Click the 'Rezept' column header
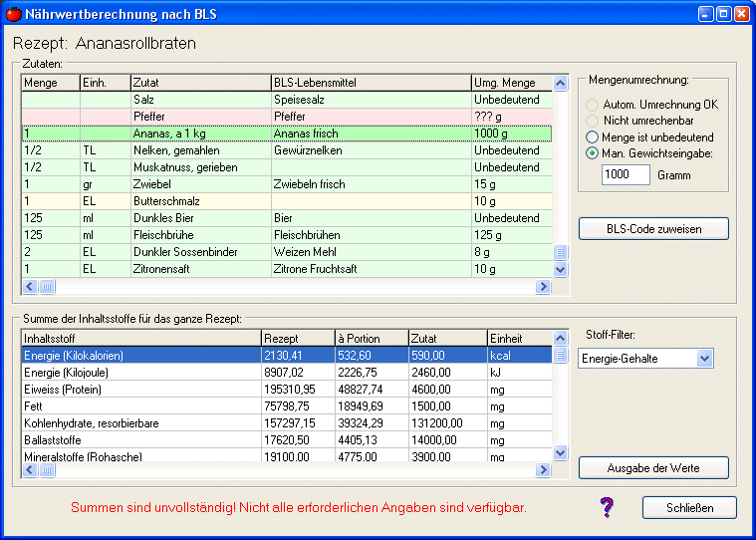 [x=298, y=339]
